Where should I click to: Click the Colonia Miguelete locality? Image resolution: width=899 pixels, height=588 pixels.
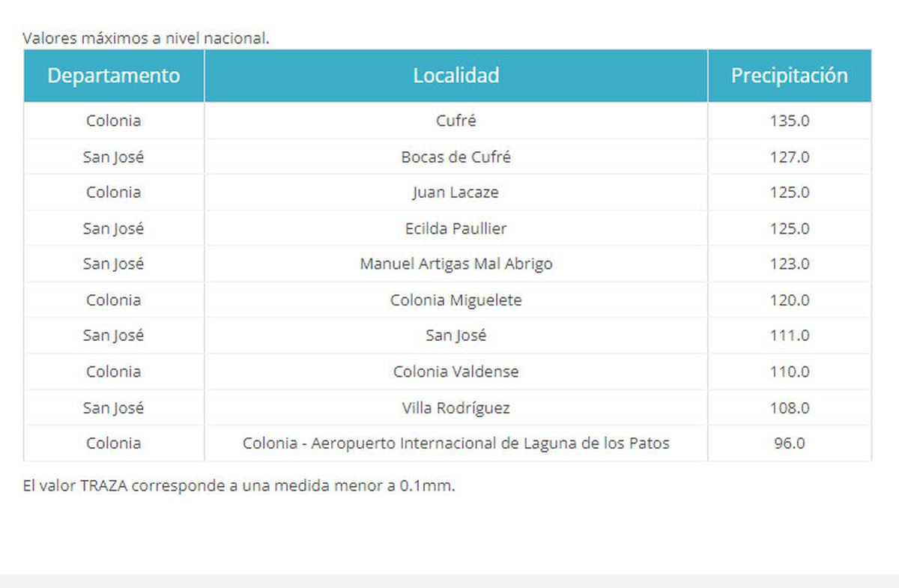pyautogui.click(x=455, y=300)
